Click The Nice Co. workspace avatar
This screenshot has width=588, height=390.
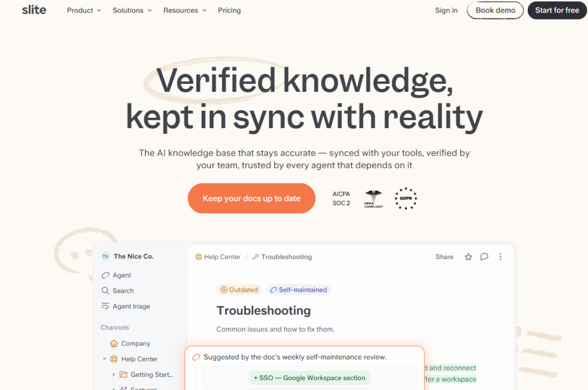coord(106,257)
